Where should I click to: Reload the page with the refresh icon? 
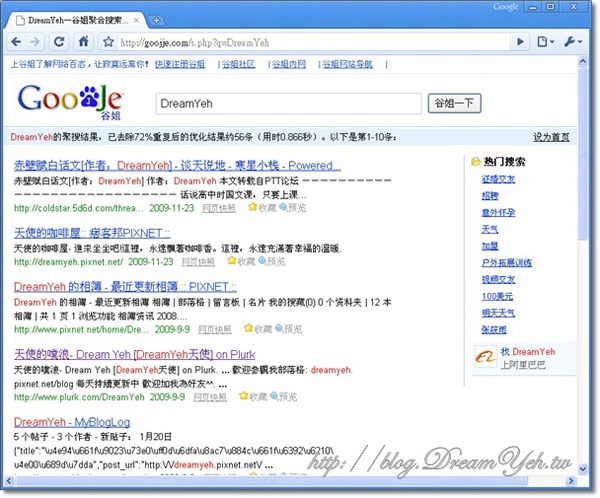[59, 42]
